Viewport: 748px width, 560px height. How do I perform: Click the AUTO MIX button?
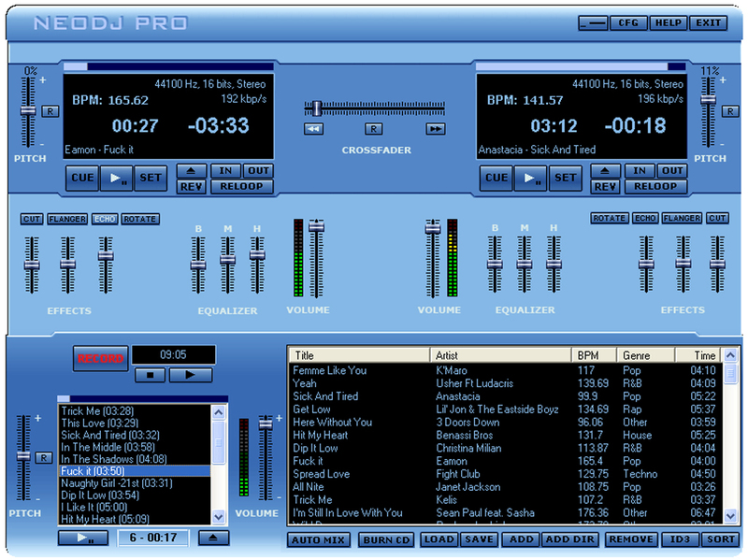(x=318, y=540)
